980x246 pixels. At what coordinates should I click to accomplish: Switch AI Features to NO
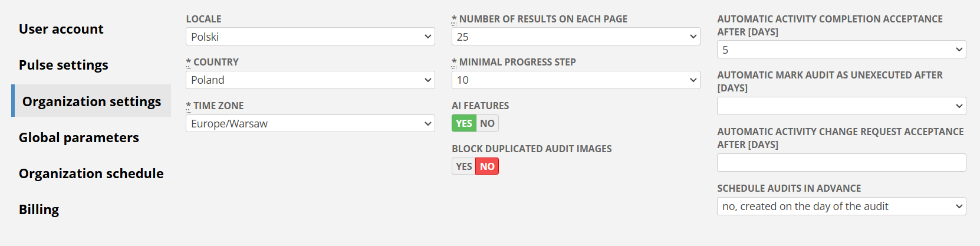[487, 123]
